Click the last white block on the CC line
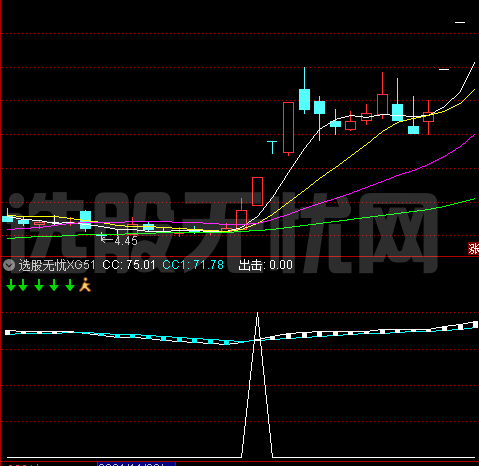479x466 pixels. [475, 324]
